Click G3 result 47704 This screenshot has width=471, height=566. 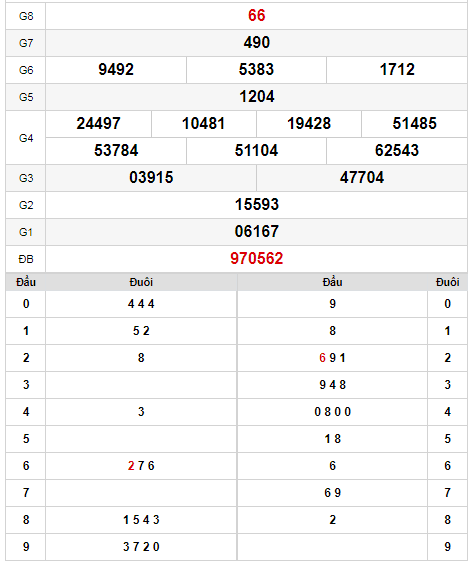pyautogui.click(x=362, y=178)
